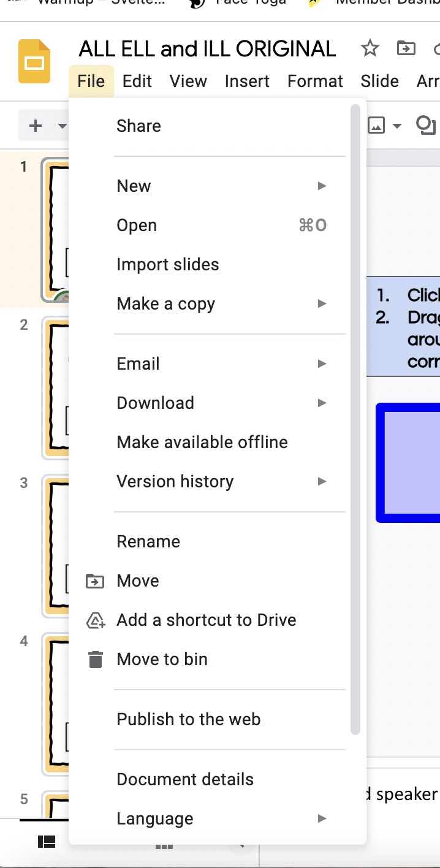Choose Rename in the File menu
Viewport: 440px width, 868px height.
210,542
